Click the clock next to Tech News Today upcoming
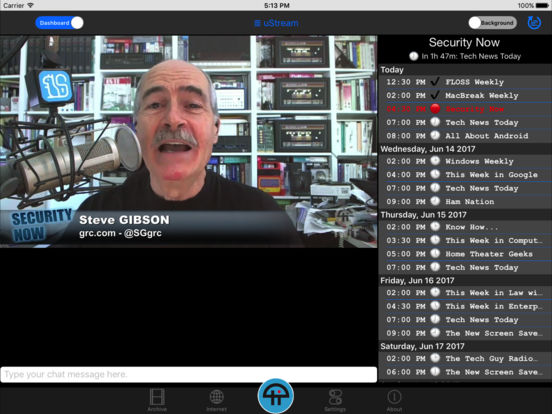Screen dimensions: 552x414 (x=414, y=56)
